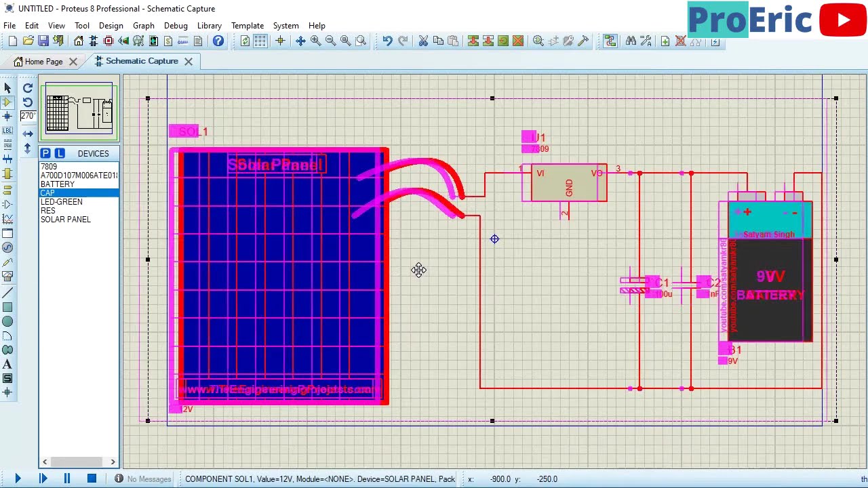The width and height of the screenshot is (868, 488).
Task: Click the Undo arrow icon
Action: pyautogui.click(x=387, y=41)
